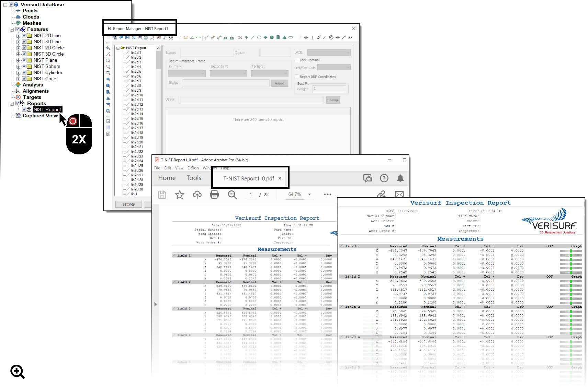Select the cylinder feature icon in Report Manager toolbar
The height and width of the screenshot is (387, 588).
click(278, 37)
